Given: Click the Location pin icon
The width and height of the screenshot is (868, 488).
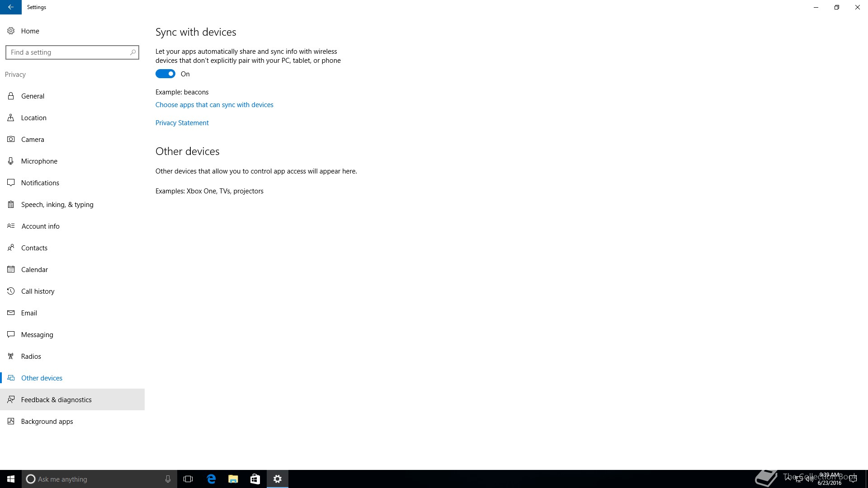Looking at the screenshot, I should click(11, 117).
